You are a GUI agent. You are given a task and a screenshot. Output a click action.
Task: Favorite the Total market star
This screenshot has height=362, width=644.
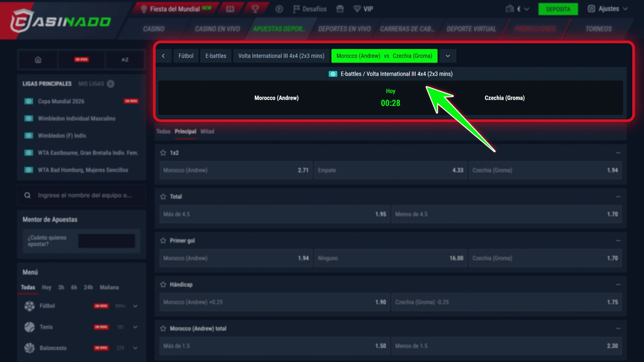163,197
